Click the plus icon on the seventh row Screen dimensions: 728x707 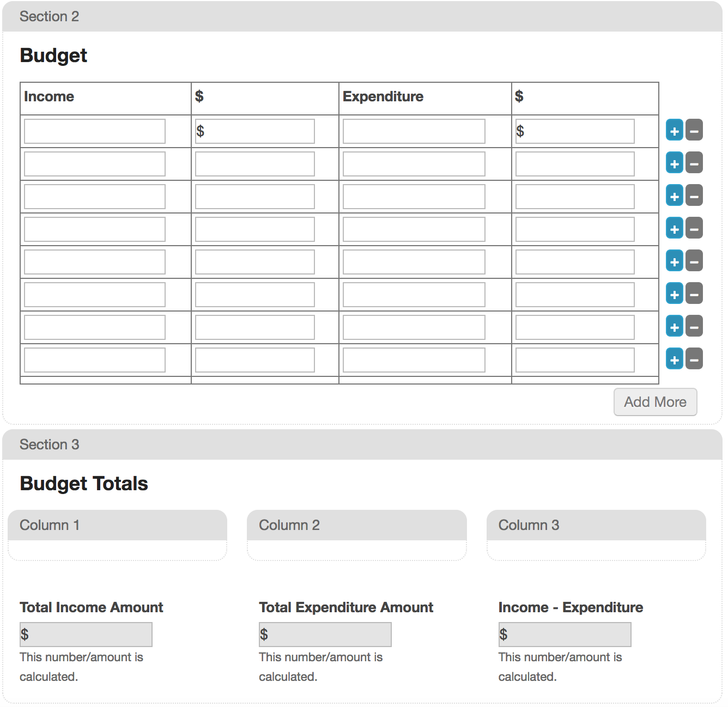674,327
